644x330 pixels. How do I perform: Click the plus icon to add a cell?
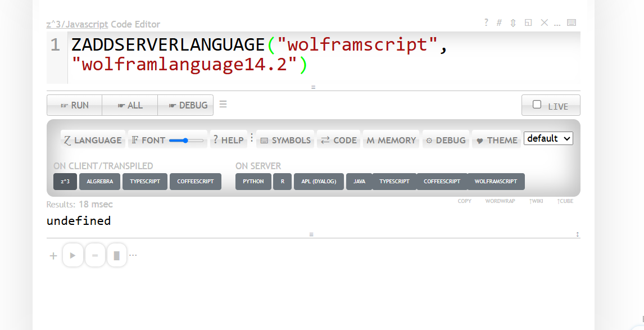coord(53,256)
